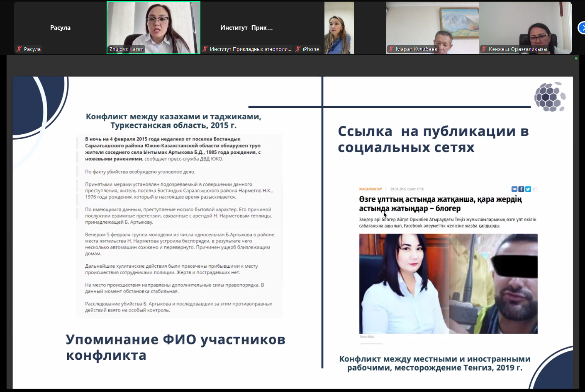Click paragraph starting Дальнейшие хулиганские действия

(x=171, y=269)
